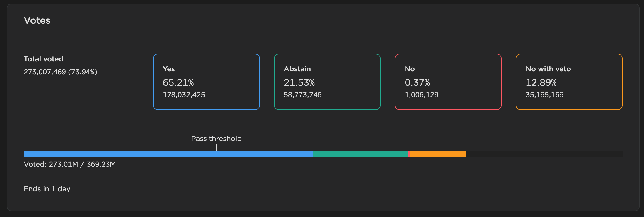644x217 pixels.
Task: Click the Yes 65.21% percentage
Action: pyautogui.click(x=178, y=82)
